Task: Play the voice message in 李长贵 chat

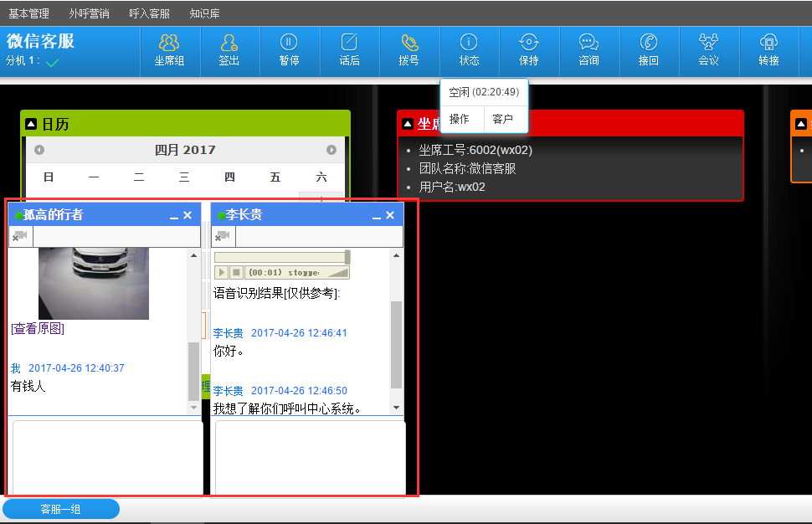Action: click(222, 273)
